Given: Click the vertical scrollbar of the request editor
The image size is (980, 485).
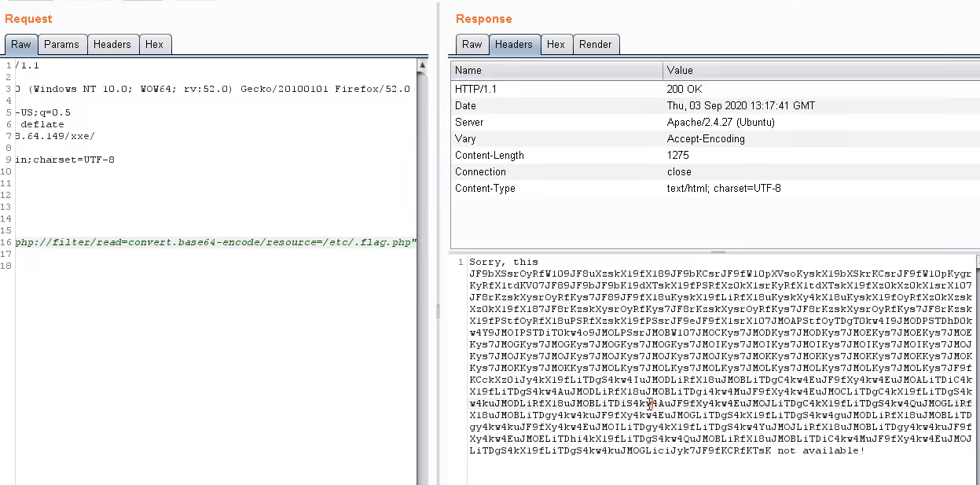Looking at the screenshot, I should pos(422,236).
